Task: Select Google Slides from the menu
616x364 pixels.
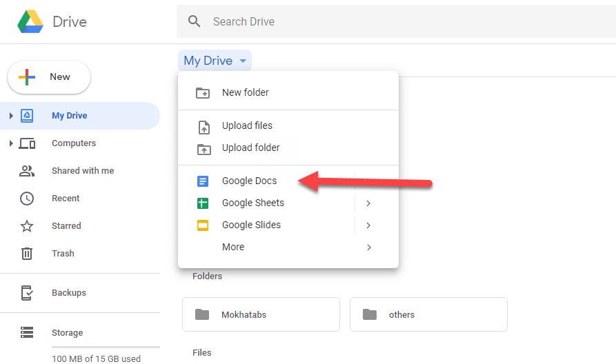Action: coord(251,225)
